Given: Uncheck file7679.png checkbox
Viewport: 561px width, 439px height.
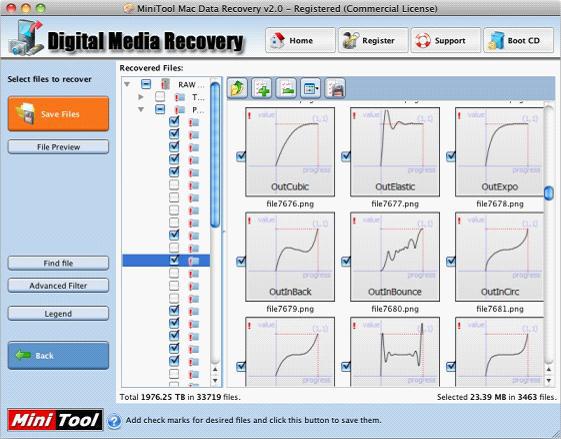Looking at the screenshot, I should tap(241, 262).
